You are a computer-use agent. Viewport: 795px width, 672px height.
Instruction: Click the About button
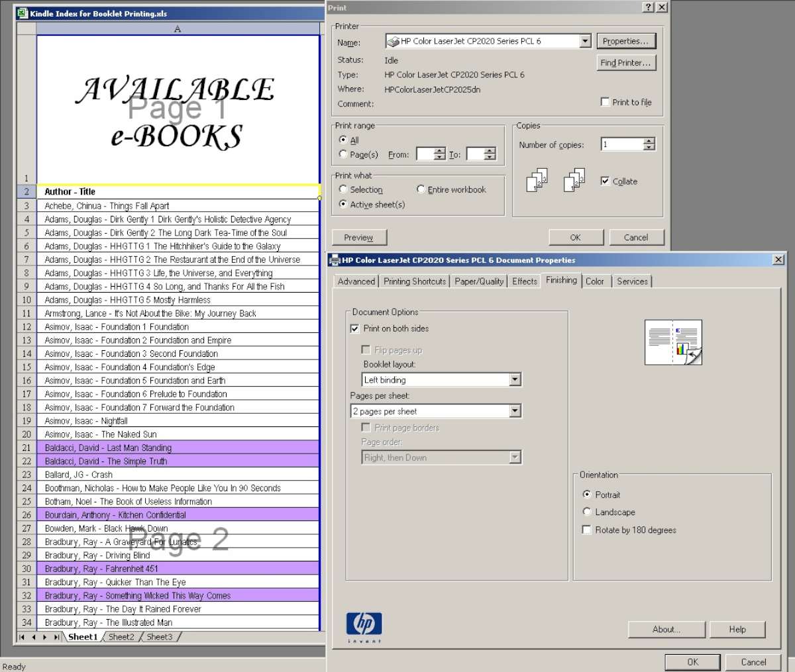pyautogui.click(x=666, y=630)
